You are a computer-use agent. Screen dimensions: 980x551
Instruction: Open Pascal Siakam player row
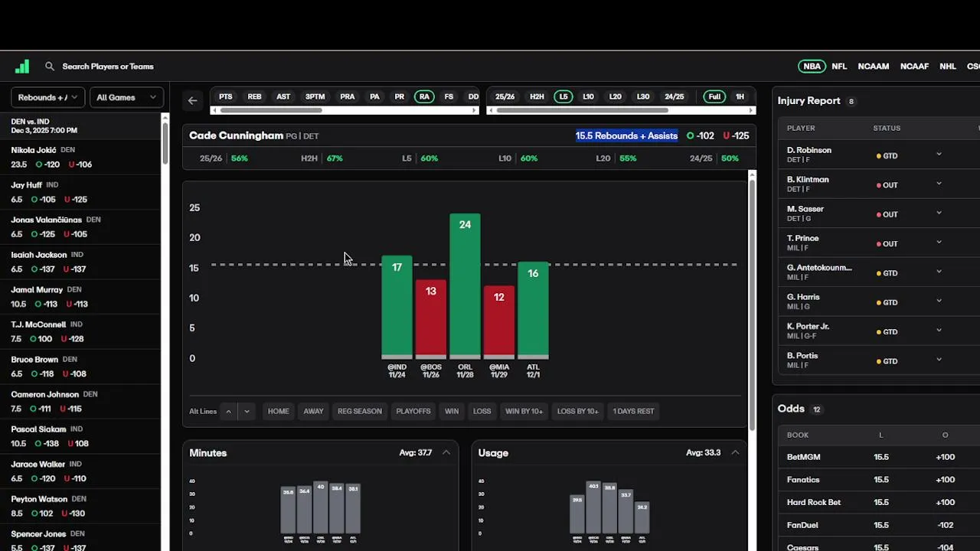click(x=80, y=436)
